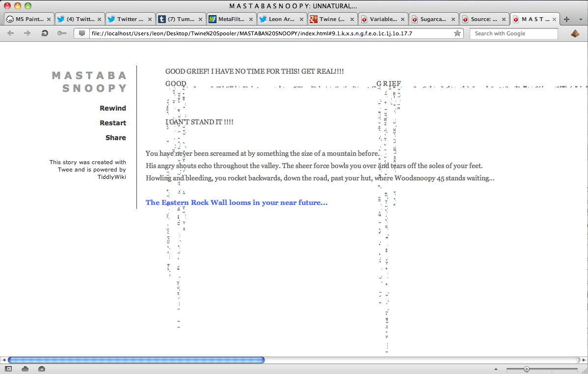The height and width of the screenshot is (374, 588).
Task: Click the Rewind link in sidebar
Action: click(112, 108)
